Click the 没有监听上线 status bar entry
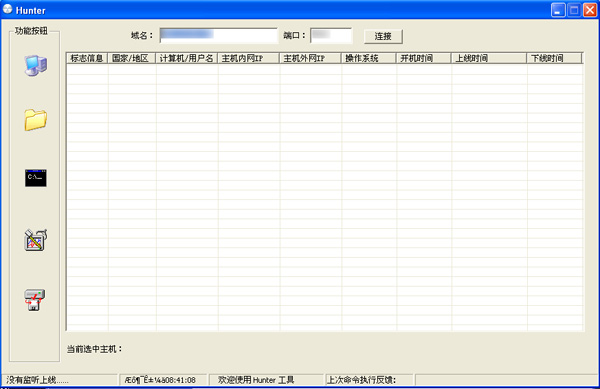The image size is (600, 389). pyautogui.click(x=60, y=380)
